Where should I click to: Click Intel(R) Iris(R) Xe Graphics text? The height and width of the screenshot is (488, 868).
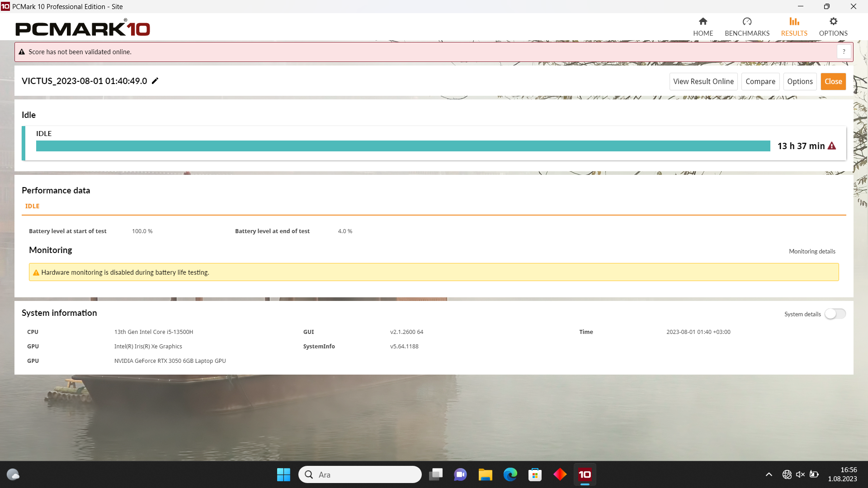pyautogui.click(x=148, y=346)
